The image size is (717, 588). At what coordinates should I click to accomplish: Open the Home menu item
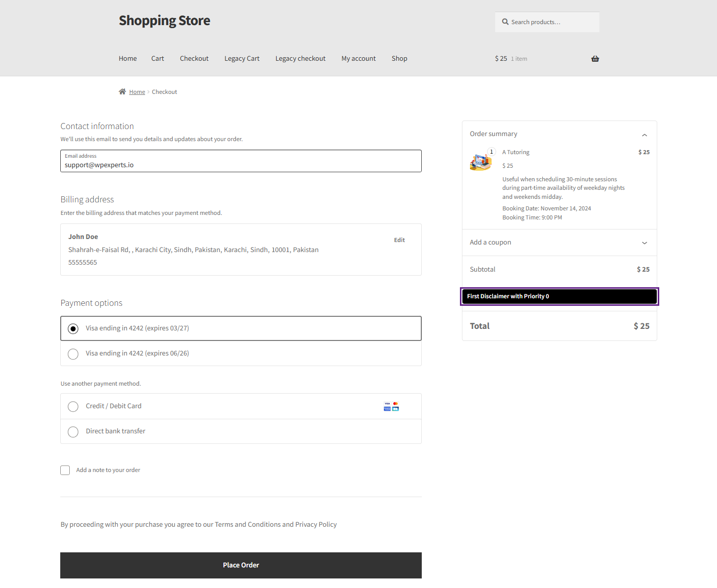pos(128,59)
